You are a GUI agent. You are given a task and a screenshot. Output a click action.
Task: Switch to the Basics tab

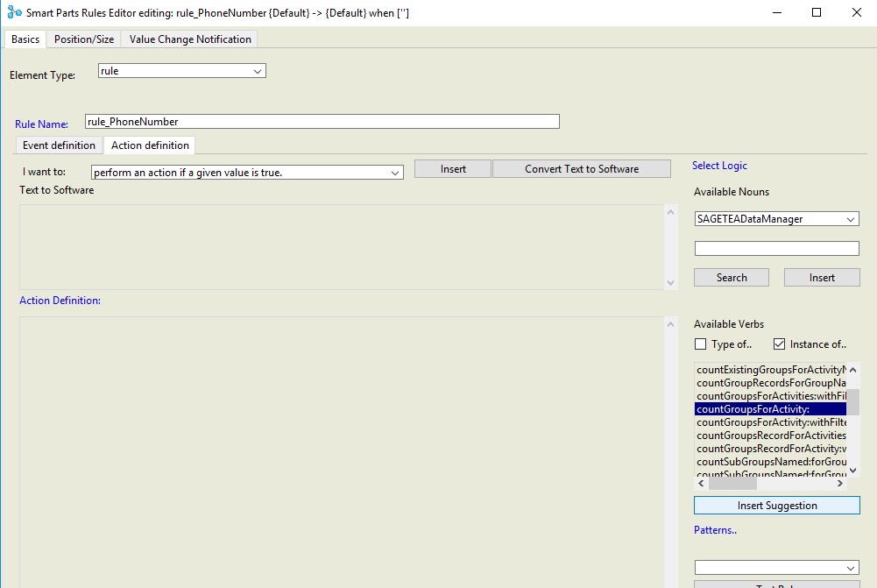tap(25, 39)
